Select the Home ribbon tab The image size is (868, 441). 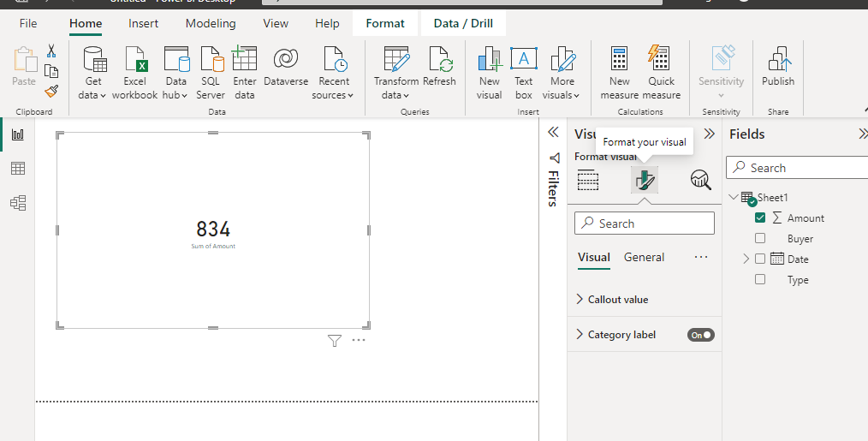tap(86, 23)
